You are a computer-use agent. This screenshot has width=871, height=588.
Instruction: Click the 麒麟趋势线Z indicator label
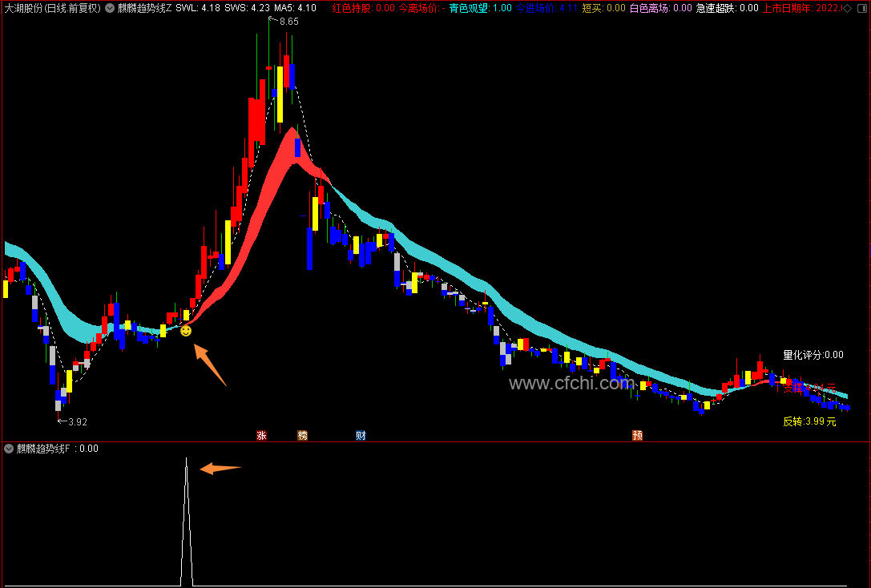pos(144,8)
